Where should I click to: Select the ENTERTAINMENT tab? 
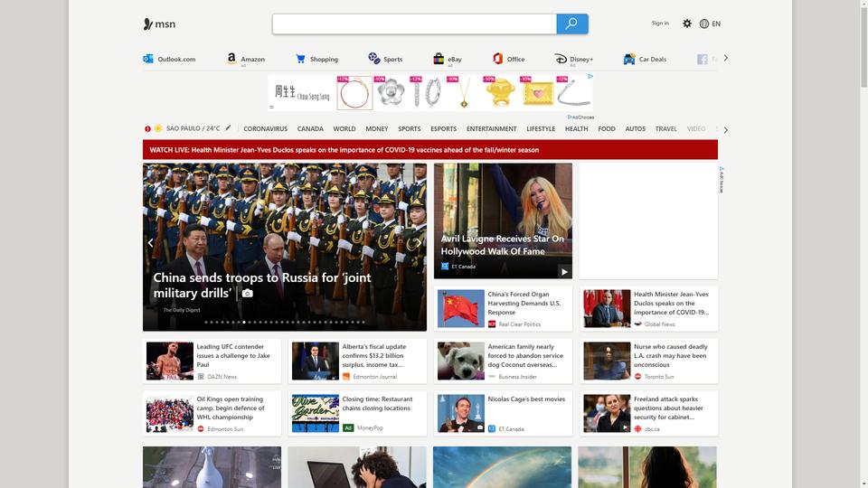click(491, 128)
